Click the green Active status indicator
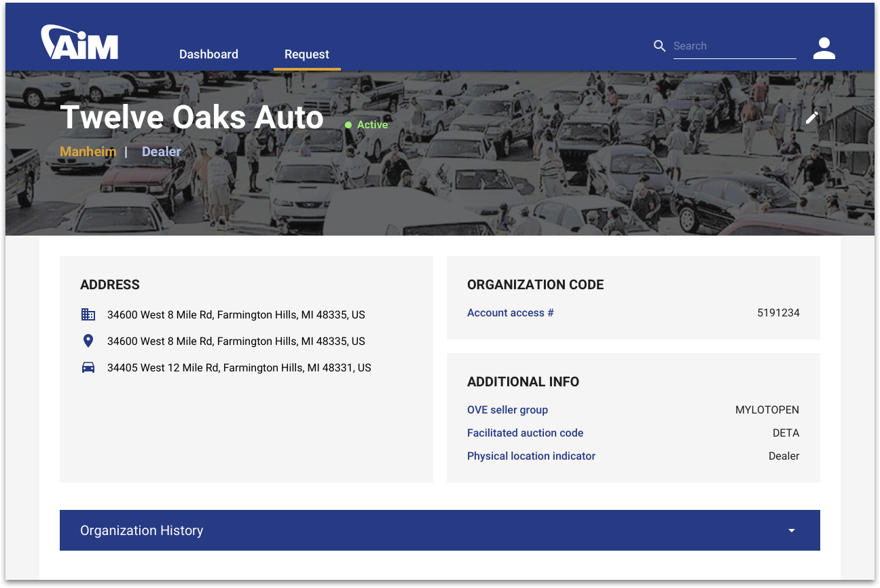This screenshot has height=588, width=880. (x=367, y=125)
